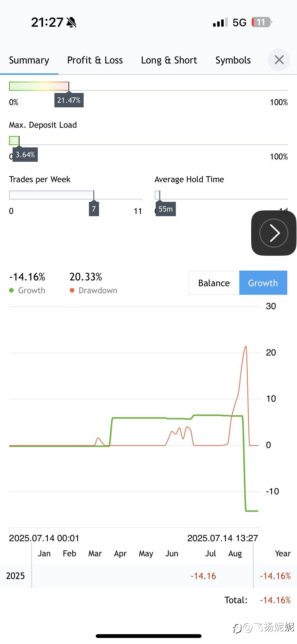The image size is (297, 644).
Task: Tap the 2025 yearly total -14.16%
Action: [275, 576]
